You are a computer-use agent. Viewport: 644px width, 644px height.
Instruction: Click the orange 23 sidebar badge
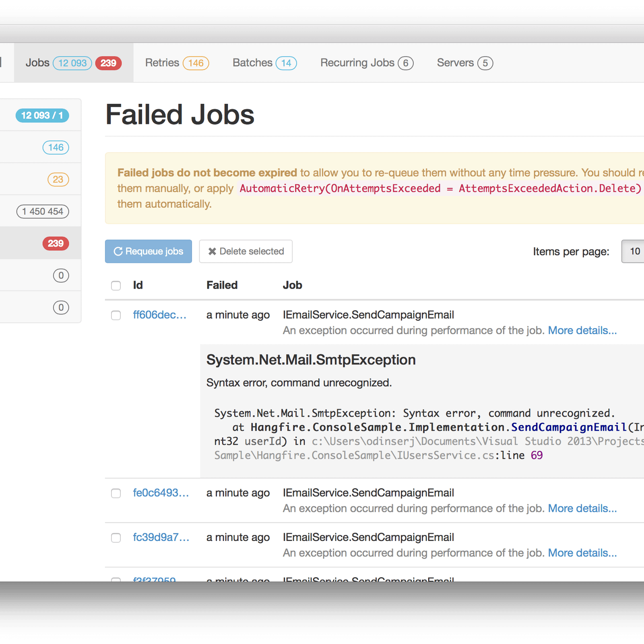coord(58,180)
